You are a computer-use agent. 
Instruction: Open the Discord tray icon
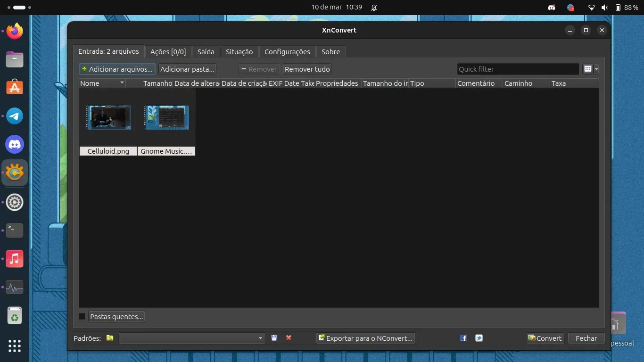(x=552, y=8)
